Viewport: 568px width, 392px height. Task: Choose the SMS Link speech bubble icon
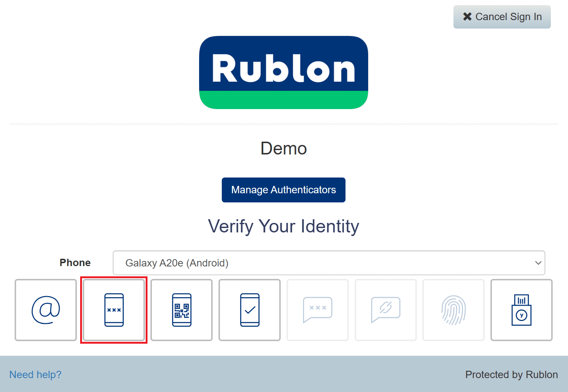pyautogui.click(x=386, y=310)
